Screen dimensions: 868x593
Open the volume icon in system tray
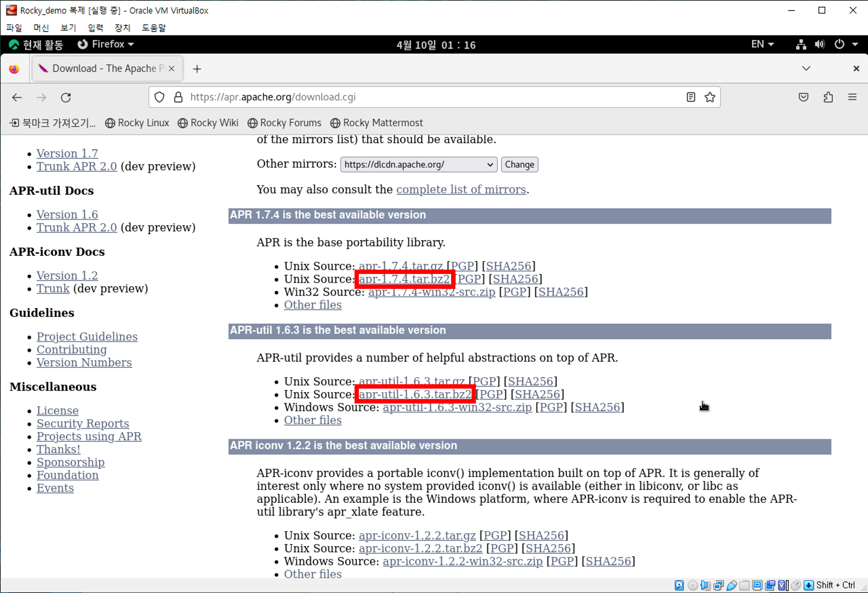click(820, 44)
